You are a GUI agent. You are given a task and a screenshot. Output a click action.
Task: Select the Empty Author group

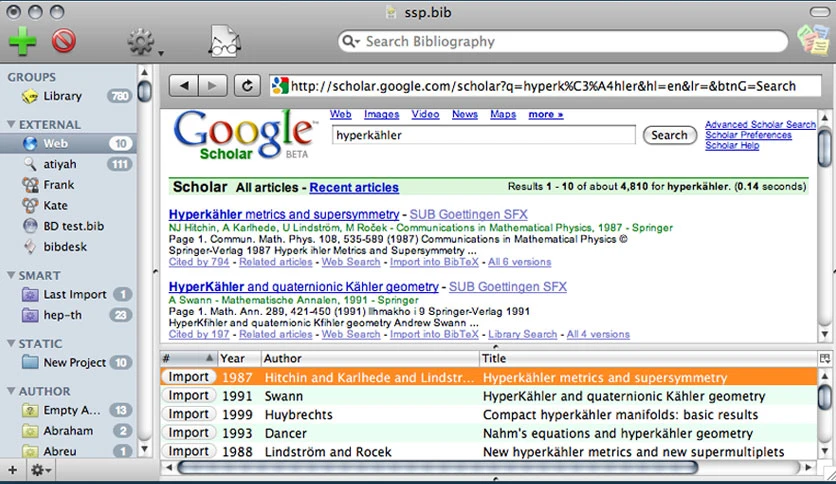click(68, 410)
